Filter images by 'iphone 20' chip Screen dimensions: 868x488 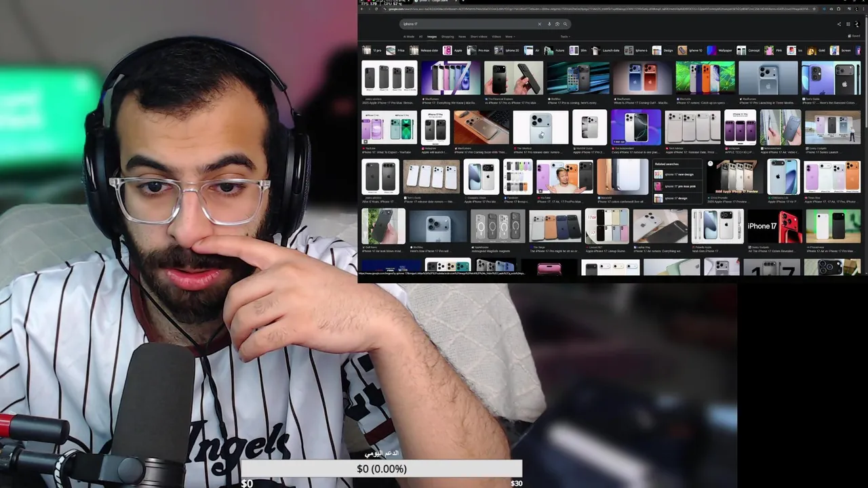coord(507,50)
